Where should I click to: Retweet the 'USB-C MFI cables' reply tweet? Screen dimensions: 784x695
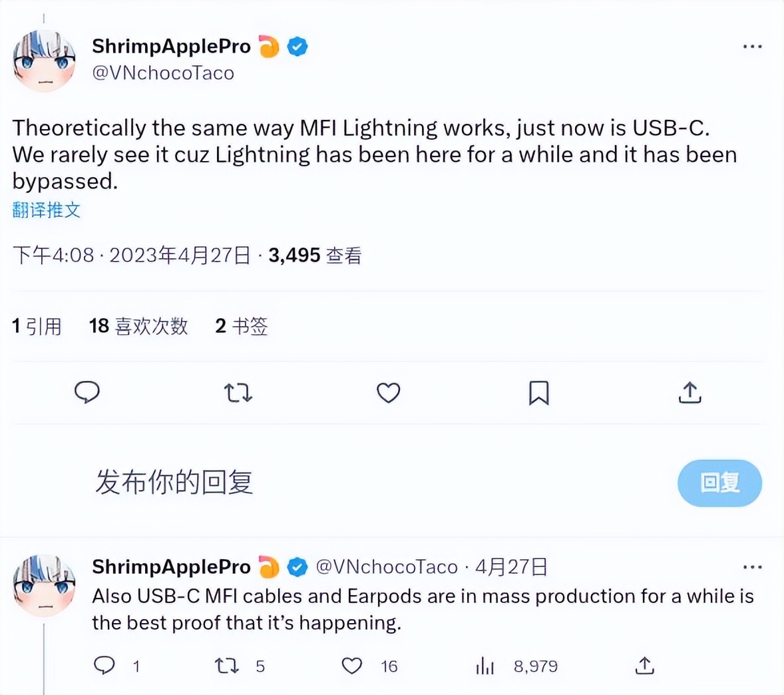pos(227,665)
